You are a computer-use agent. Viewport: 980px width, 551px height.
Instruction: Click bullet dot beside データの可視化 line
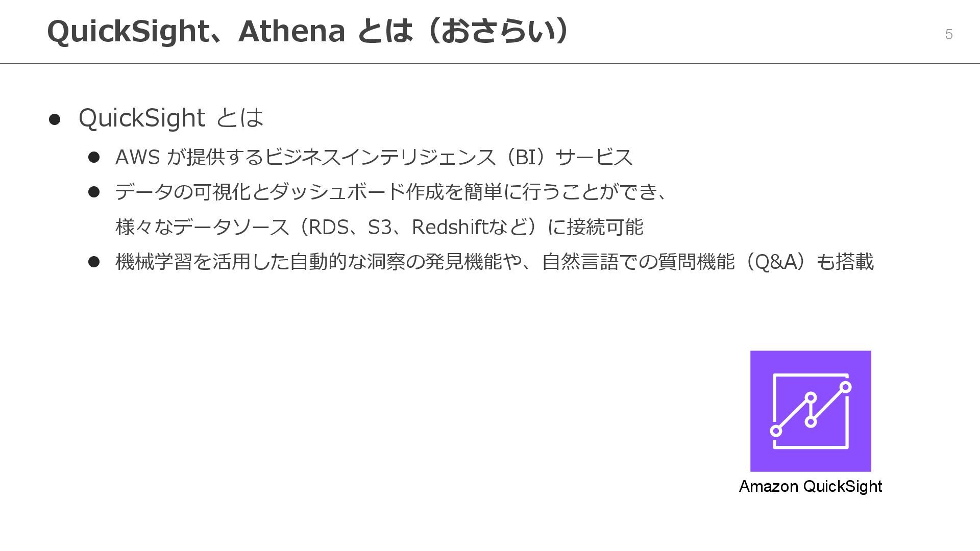pos(94,192)
